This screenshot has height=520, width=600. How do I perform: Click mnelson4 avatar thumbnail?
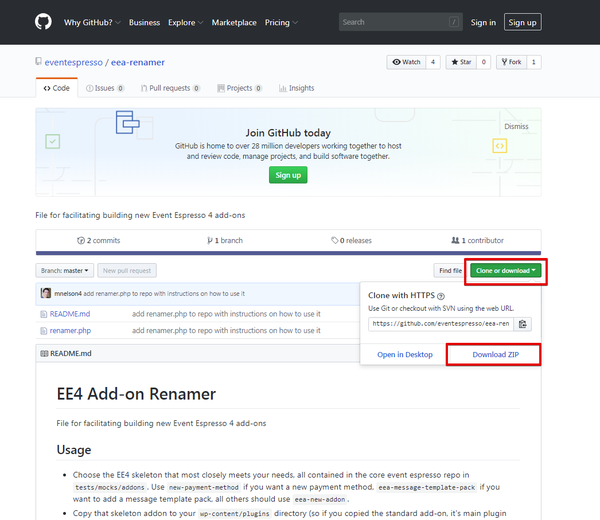point(46,293)
